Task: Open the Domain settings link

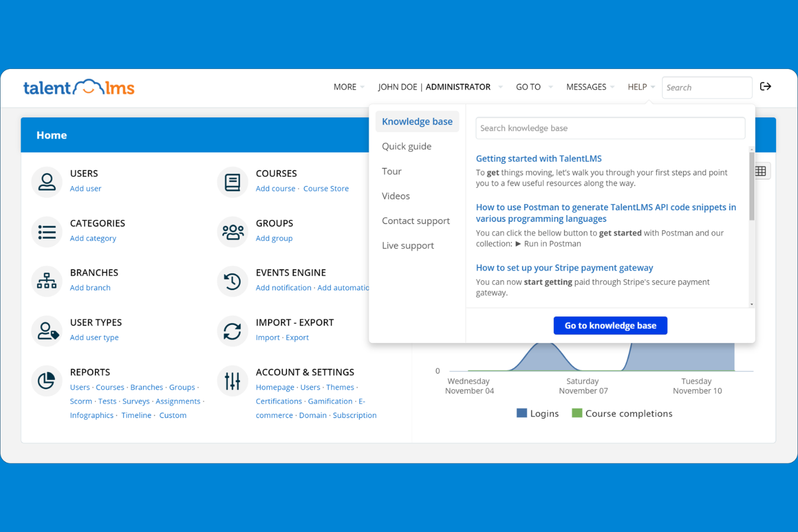Action: click(313, 415)
